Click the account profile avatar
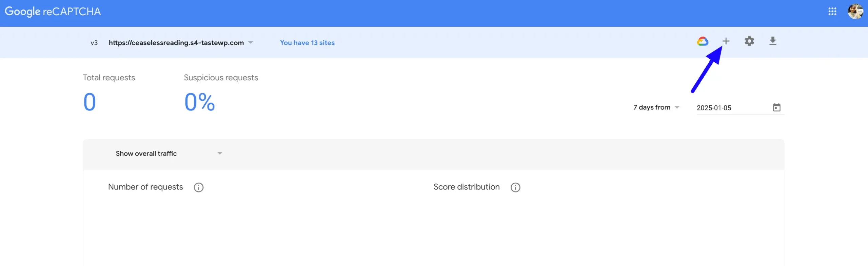The height and width of the screenshot is (266, 868). tap(855, 12)
